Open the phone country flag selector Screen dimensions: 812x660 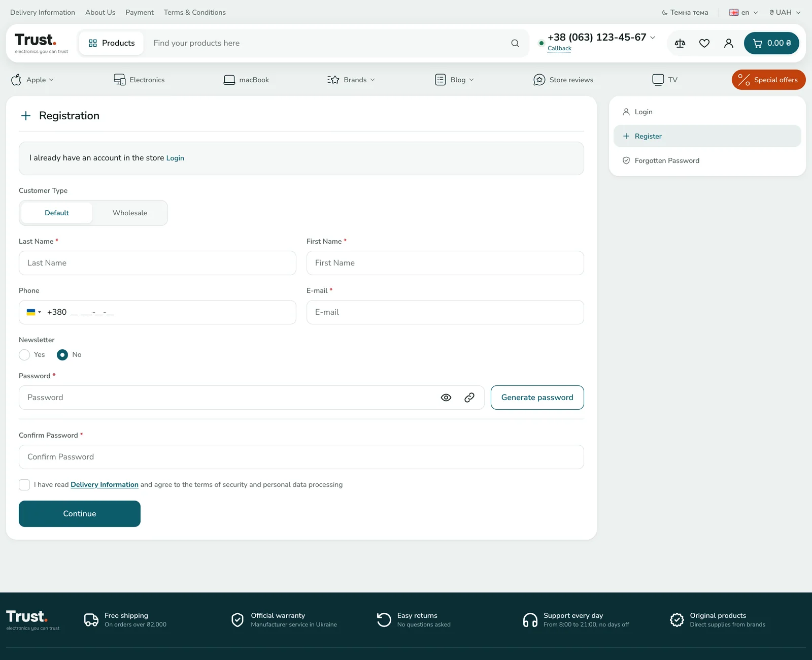34,312
